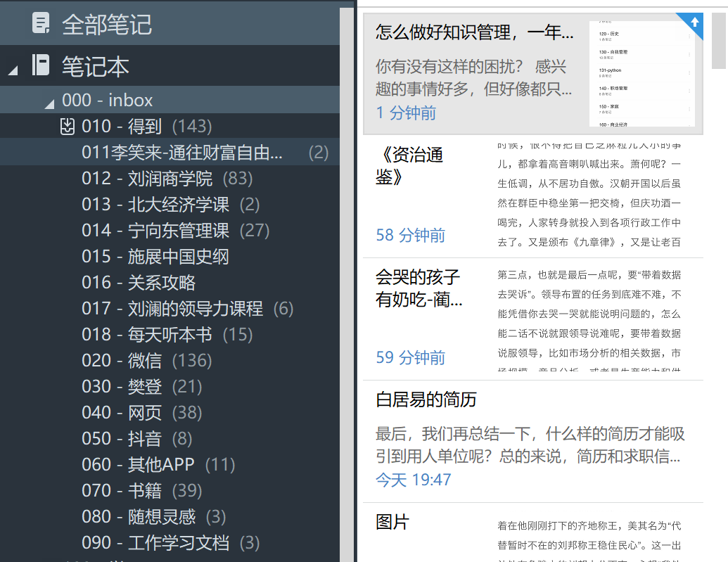Screen dimensions: 728x562
Task: Click the sidebar vertical scrollbar
Action: click(346, 284)
